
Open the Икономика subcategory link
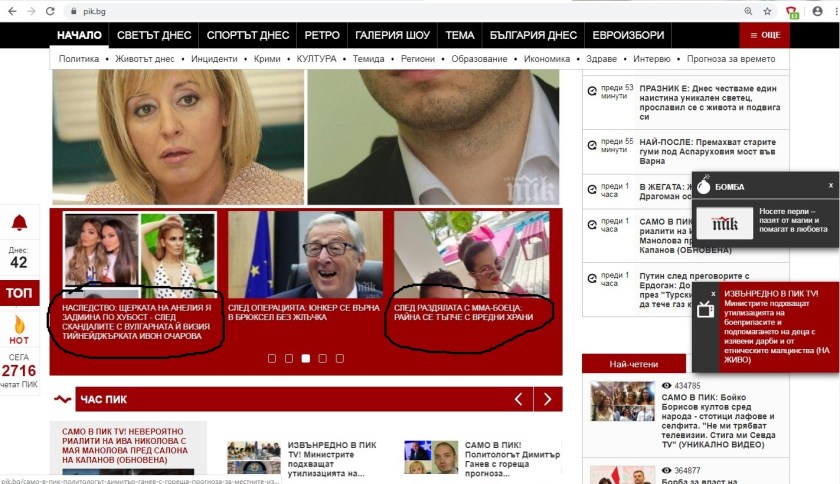coord(546,59)
